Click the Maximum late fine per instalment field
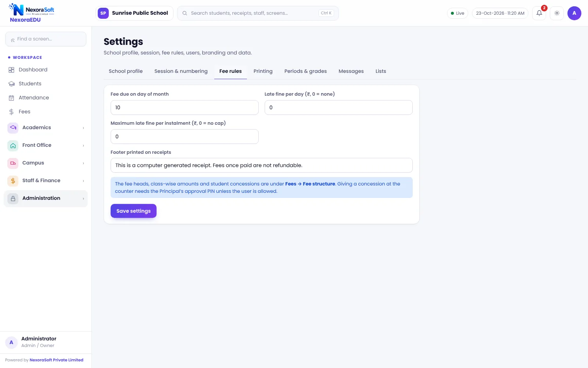588x368 pixels. 184,137
